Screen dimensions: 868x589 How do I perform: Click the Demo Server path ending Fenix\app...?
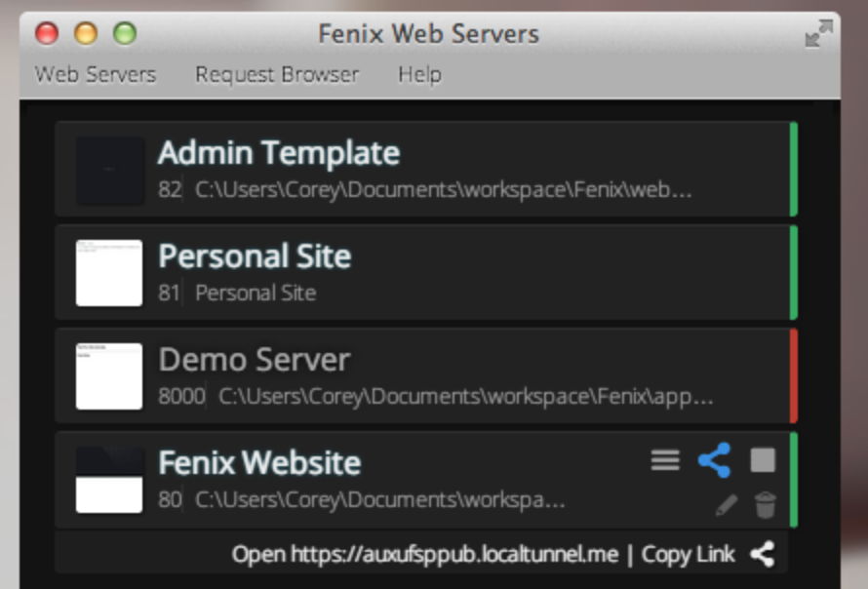[465, 396]
